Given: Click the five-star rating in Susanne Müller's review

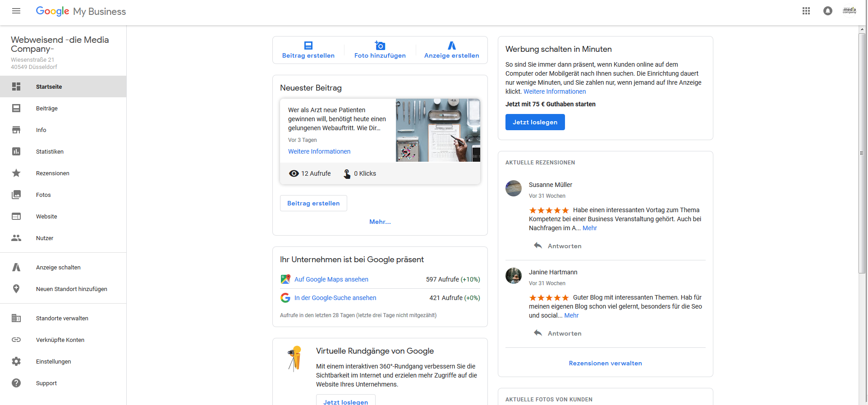Looking at the screenshot, I should [x=549, y=210].
